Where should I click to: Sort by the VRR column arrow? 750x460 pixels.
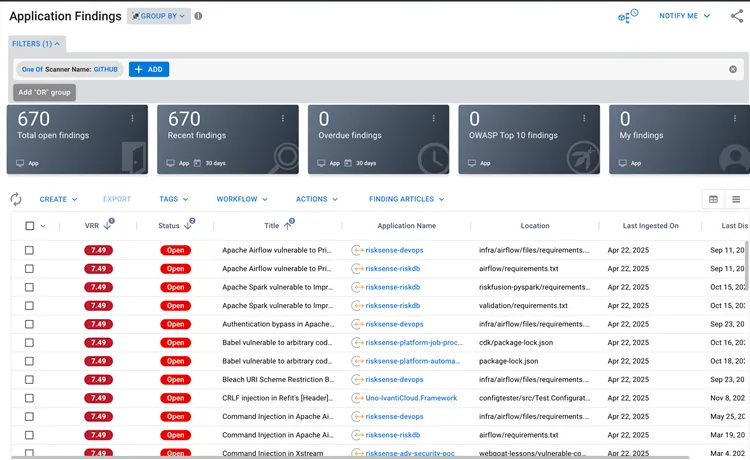(109, 224)
